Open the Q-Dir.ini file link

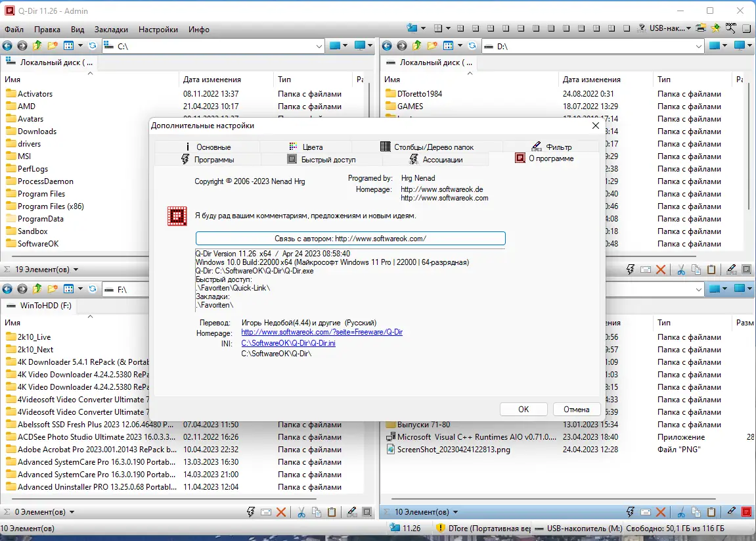tap(288, 343)
